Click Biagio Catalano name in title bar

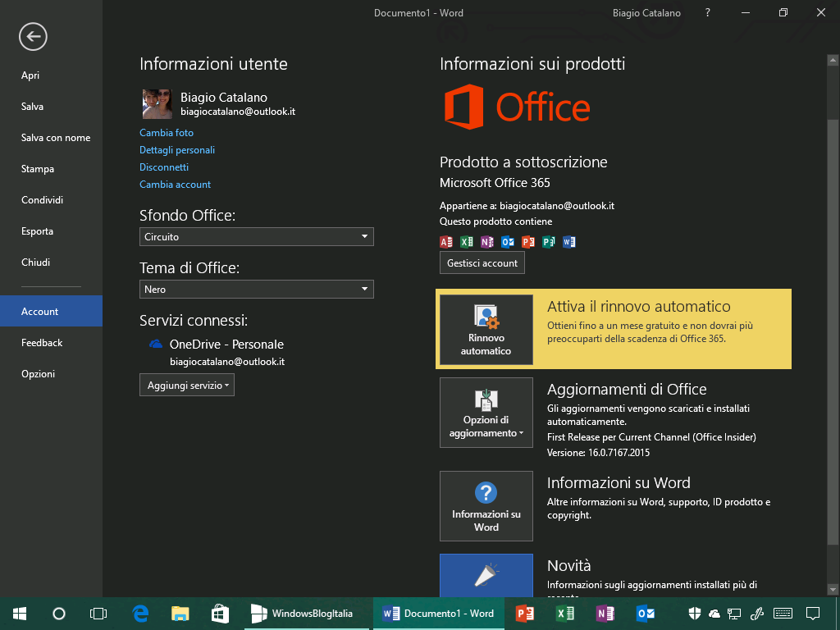(646, 13)
